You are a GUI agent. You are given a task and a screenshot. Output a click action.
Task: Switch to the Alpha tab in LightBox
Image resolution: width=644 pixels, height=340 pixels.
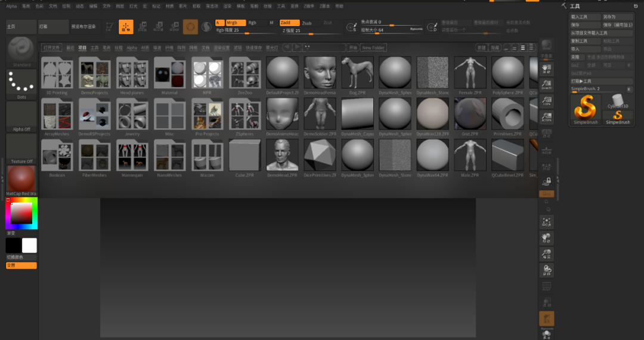pyautogui.click(x=132, y=48)
